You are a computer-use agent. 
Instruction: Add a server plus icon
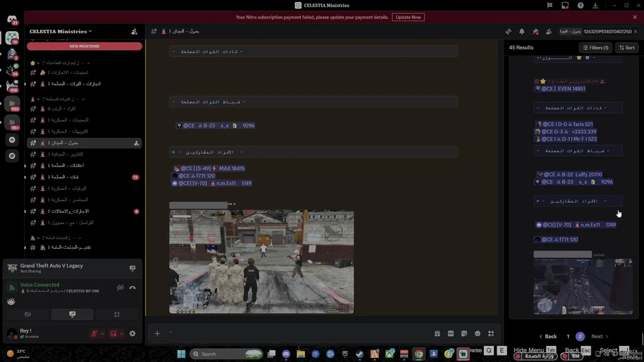[12, 140]
